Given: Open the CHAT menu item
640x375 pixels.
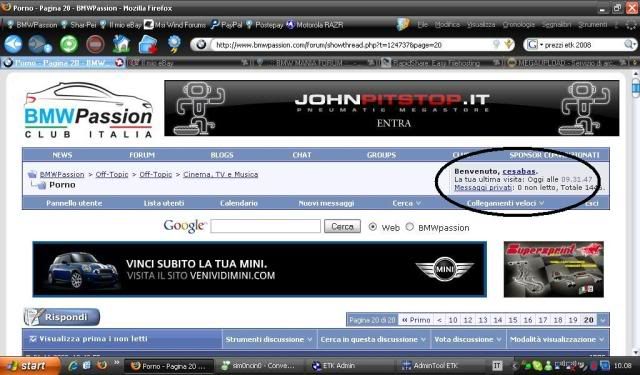Looking at the screenshot, I should [x=302, y=155].
